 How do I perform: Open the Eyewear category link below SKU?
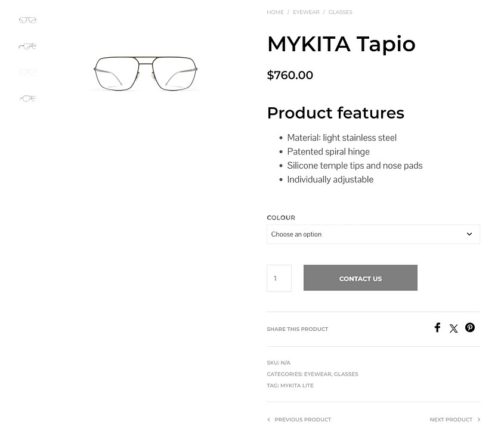(x=317, y=374)
